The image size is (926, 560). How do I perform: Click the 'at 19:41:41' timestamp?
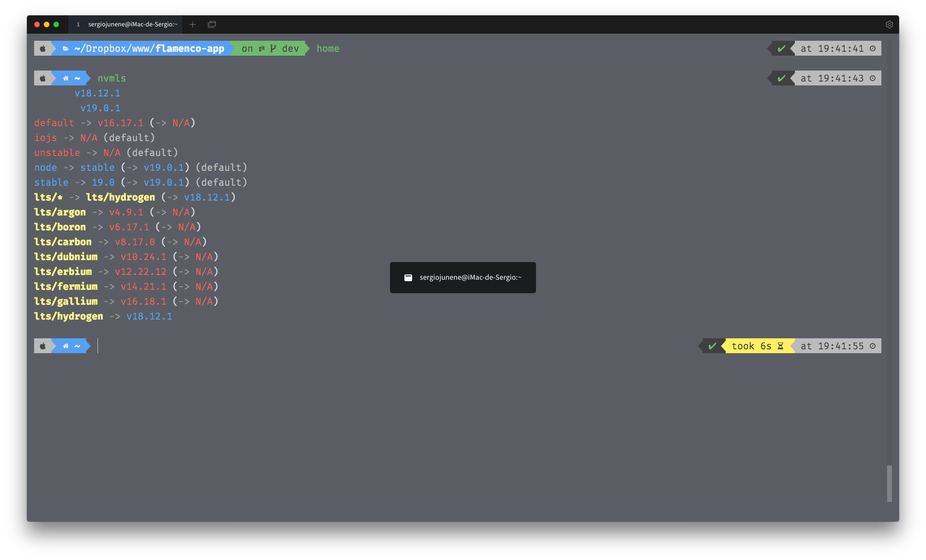(x=832, y=48)
